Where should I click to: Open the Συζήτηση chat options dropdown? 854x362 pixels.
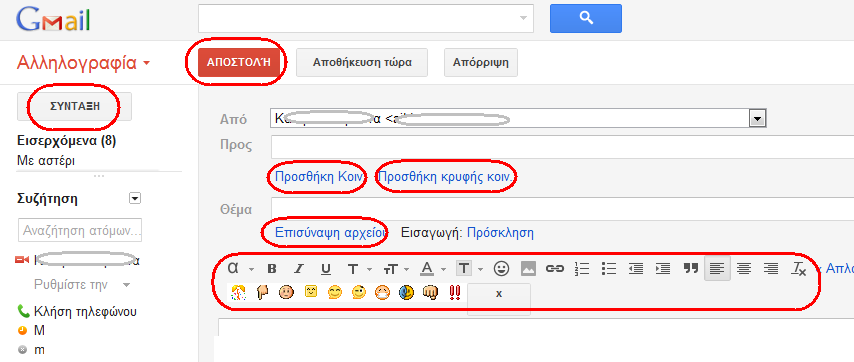135,199
